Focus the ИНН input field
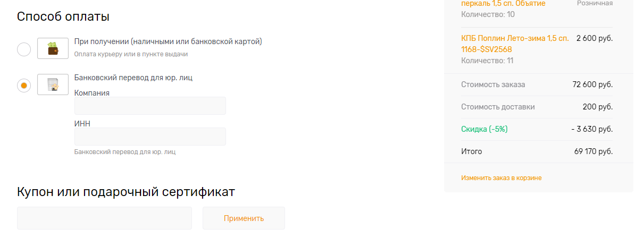This screenshot has height=246, width=644. coord(150,137)
